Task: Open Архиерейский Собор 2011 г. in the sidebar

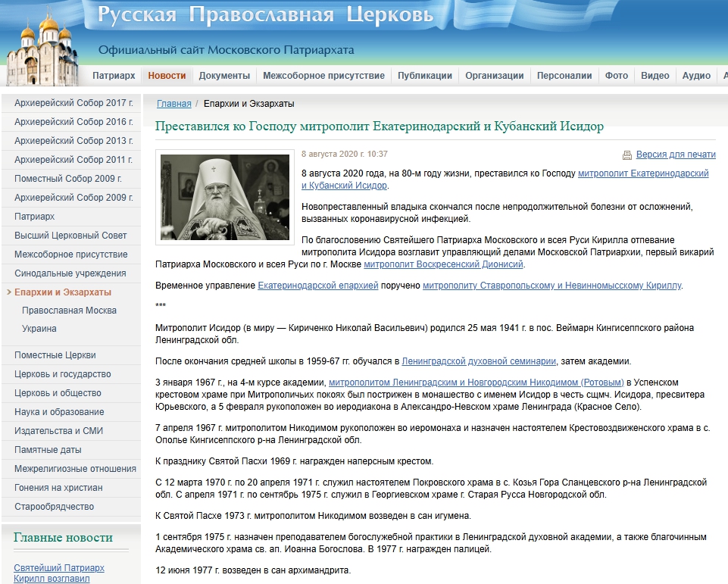Action: [73, 160]
